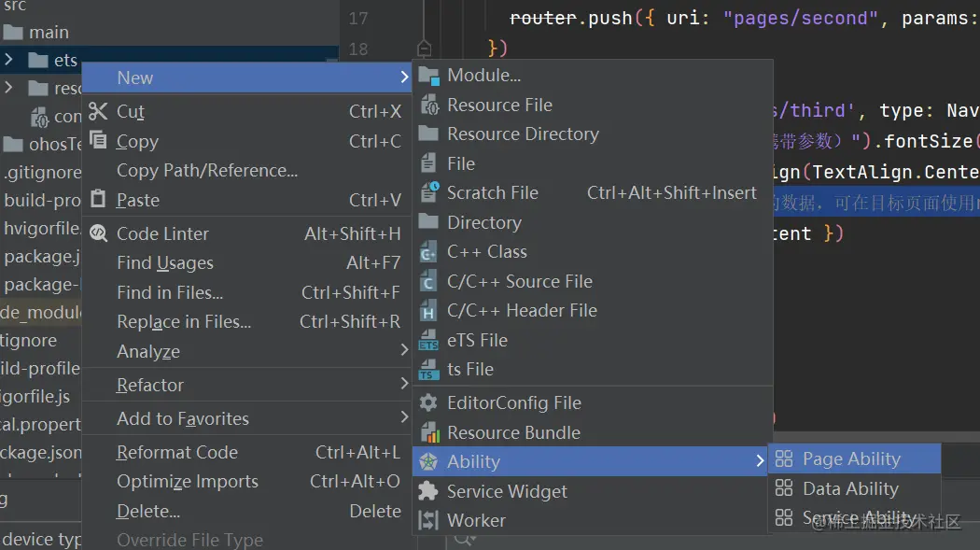Choose New in the context menu
980x550 pixels.
247,78
